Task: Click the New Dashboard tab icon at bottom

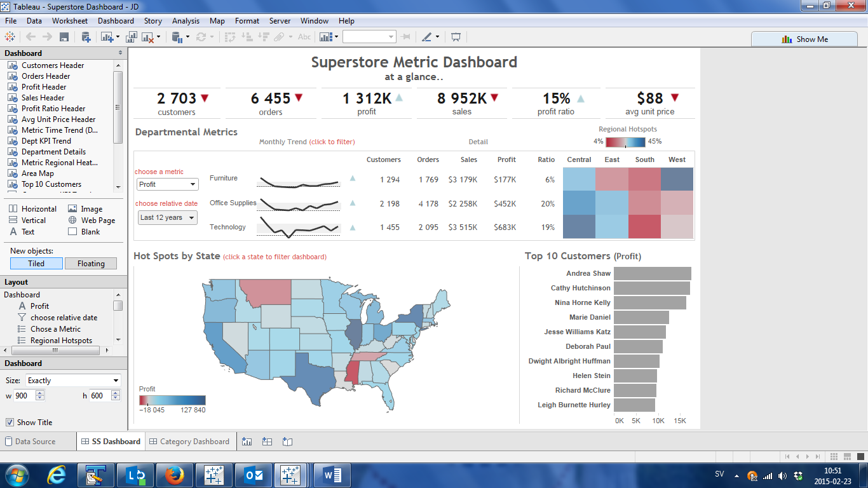Action: pyautogui.click(x=268, y=441)
